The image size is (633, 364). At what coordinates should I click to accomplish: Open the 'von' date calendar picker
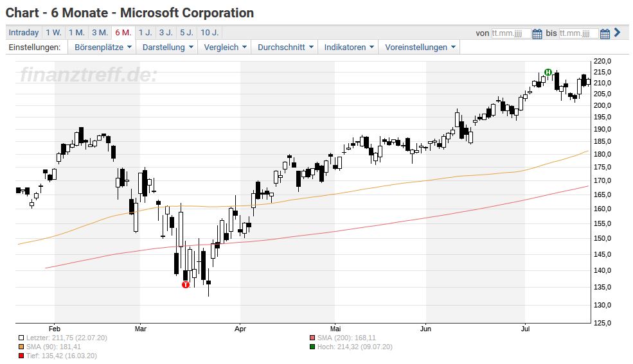537,33
